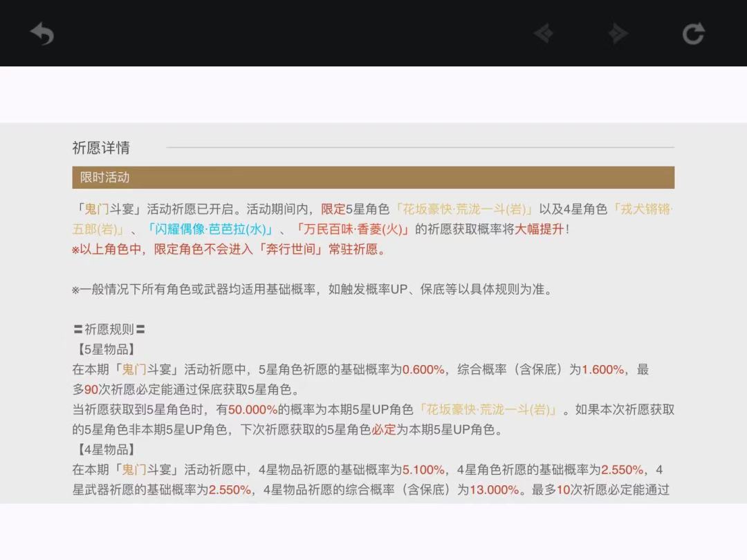Click the 50.000% UP rate value
This screenshot has height=560, width=747.
point(252,409)
